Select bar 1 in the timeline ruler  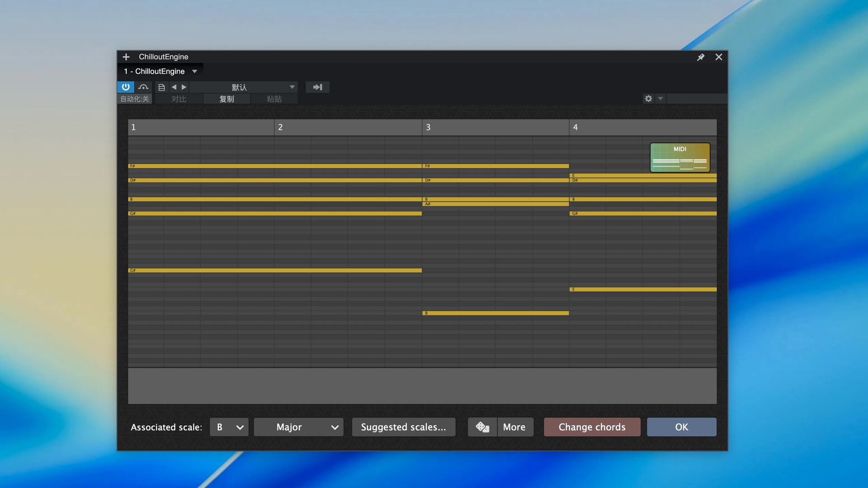[201, 127]
